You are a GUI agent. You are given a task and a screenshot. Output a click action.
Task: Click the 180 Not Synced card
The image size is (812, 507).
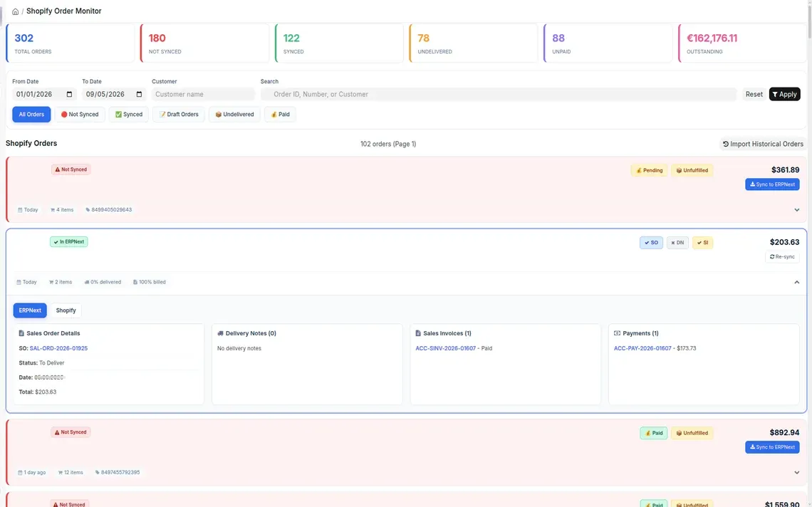[x=204, y=43]
